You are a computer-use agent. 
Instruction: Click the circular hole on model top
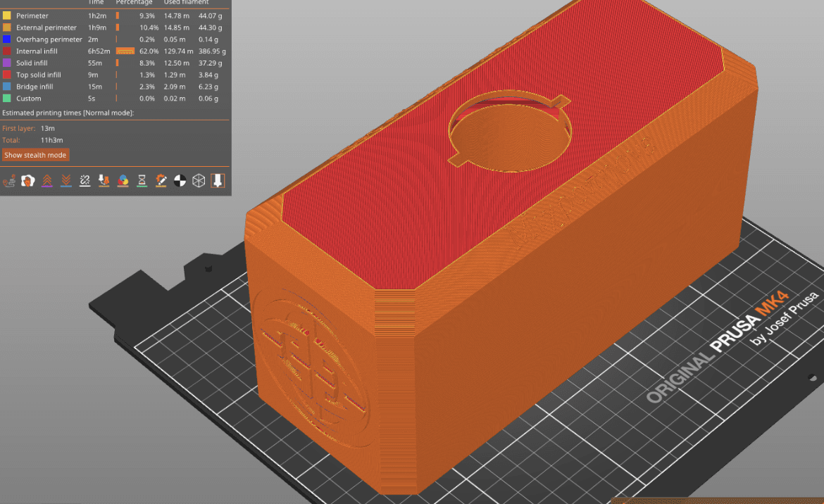[510, 131]
